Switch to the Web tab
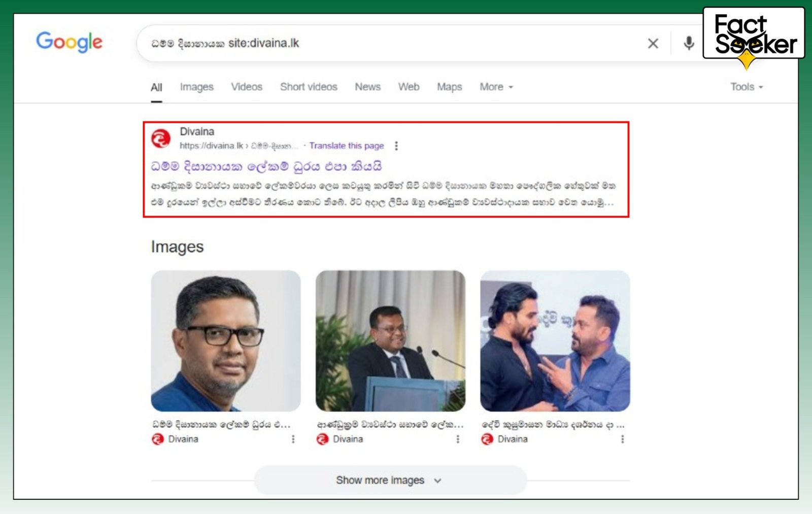The height and width of the screenshot is (514, 812). coord(409,87)
